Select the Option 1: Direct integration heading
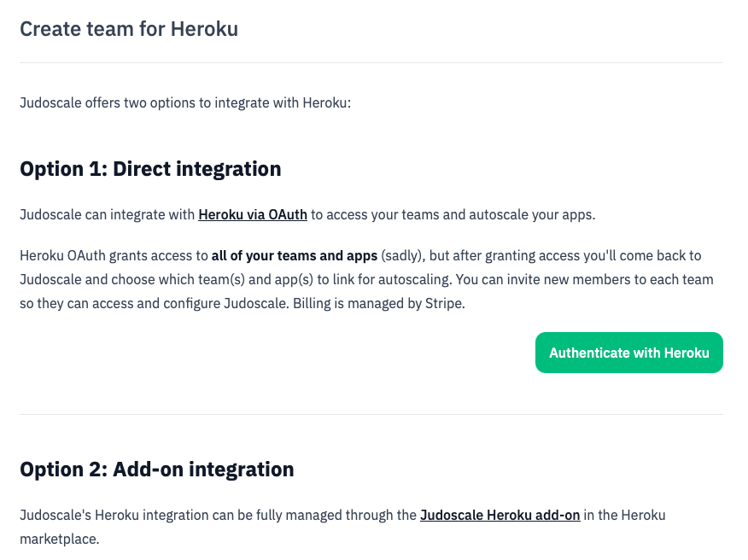 [x=150, y=168]
